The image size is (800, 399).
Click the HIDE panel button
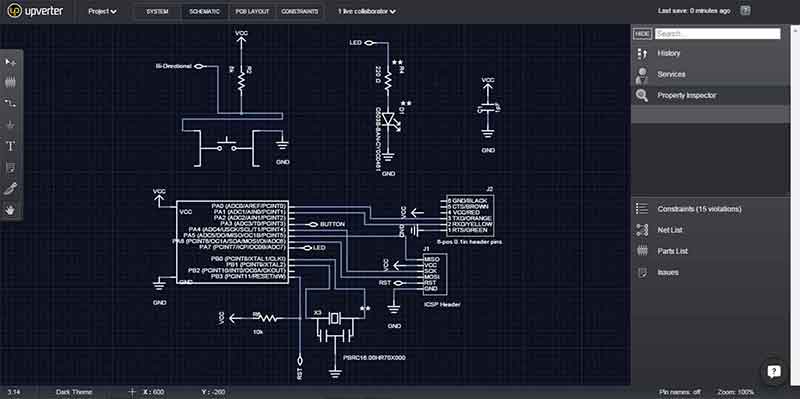(642, 34)
